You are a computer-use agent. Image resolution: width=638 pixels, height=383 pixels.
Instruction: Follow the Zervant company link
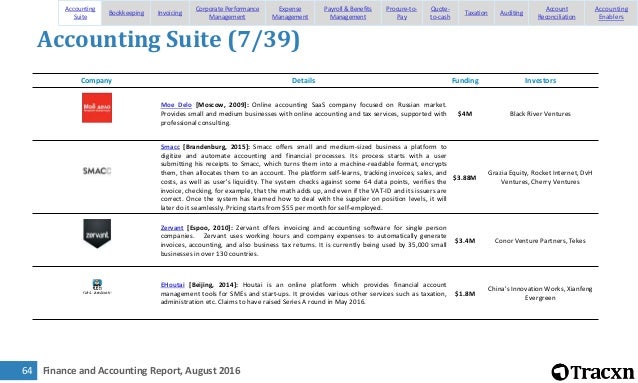pyautogui.click(x=172, y=228)
